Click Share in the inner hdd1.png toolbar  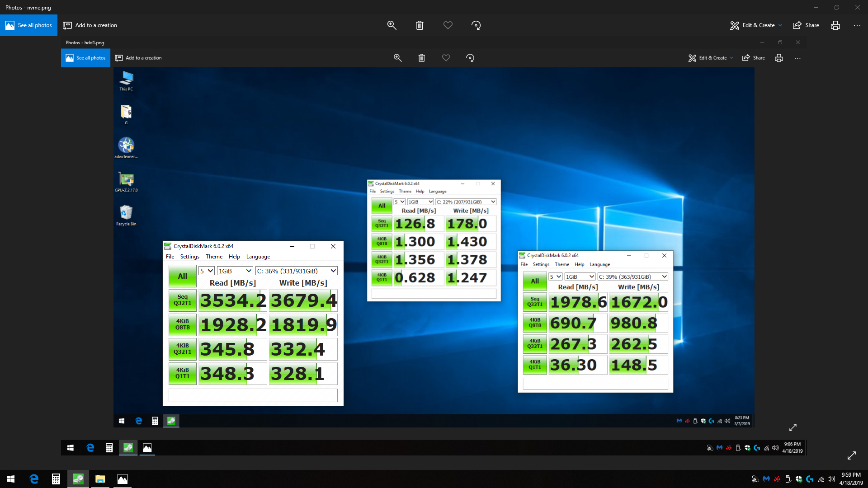754,58
